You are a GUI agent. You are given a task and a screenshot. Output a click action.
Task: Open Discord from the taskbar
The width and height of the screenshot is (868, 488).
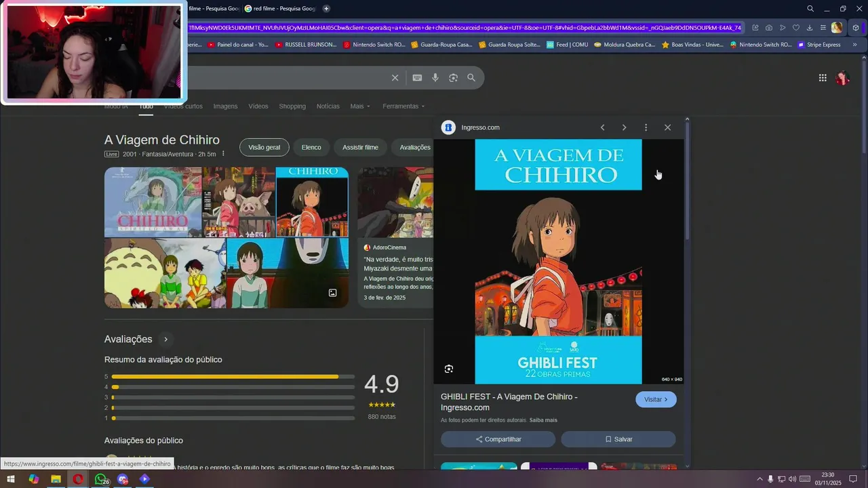click(x=122, y=479)
